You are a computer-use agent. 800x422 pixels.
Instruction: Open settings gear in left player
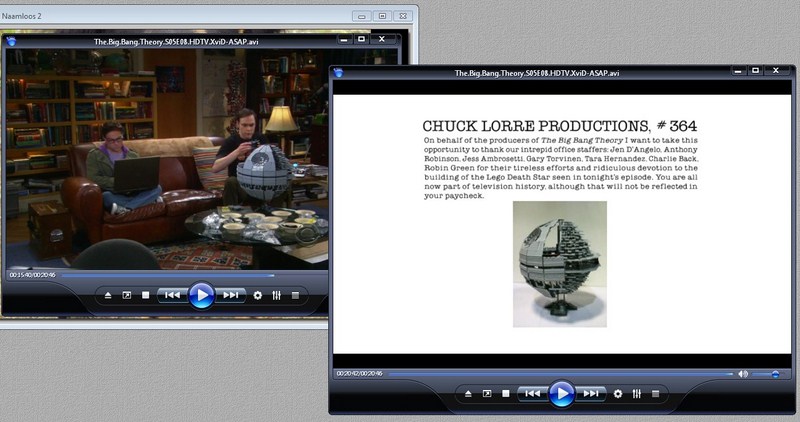tap(258, 295)
